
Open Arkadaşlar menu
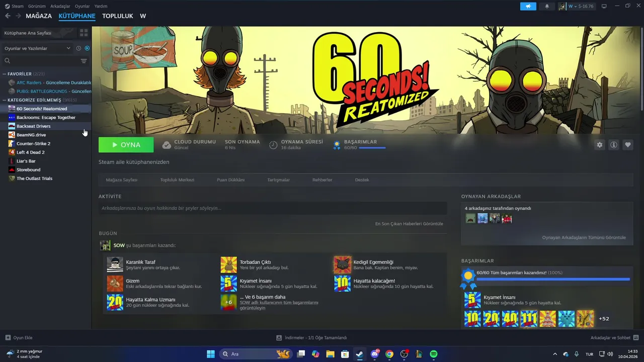tap(60, 6)
